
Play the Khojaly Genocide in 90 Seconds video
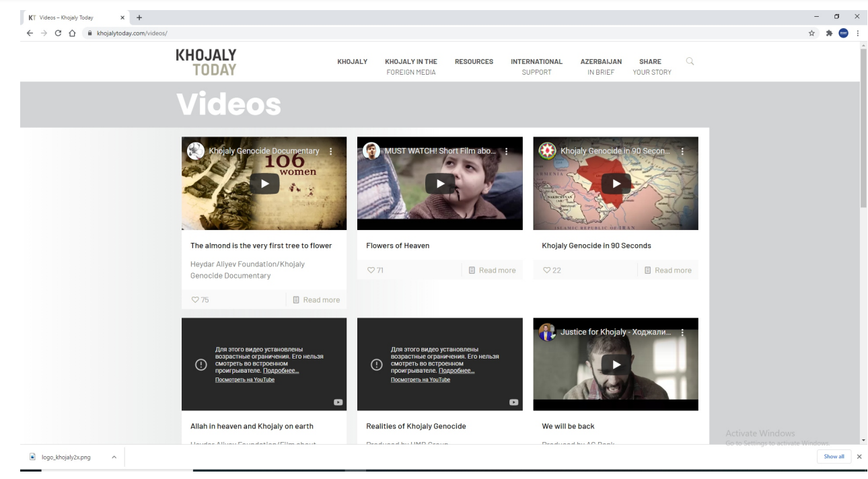pos(616,184)
